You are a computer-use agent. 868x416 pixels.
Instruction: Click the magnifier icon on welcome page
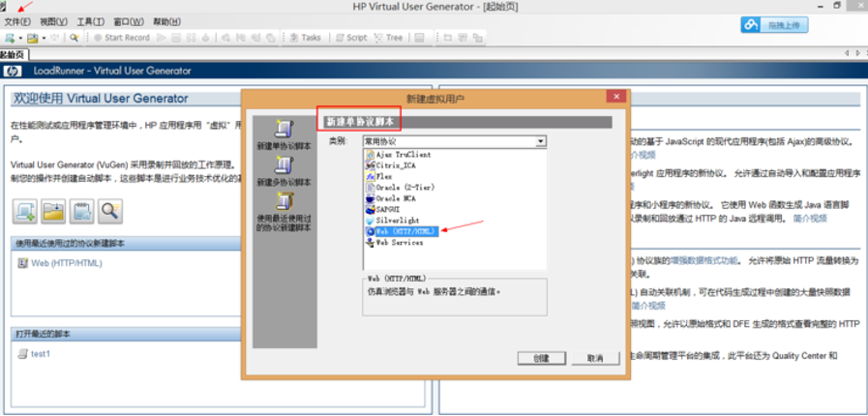[110, 212]
